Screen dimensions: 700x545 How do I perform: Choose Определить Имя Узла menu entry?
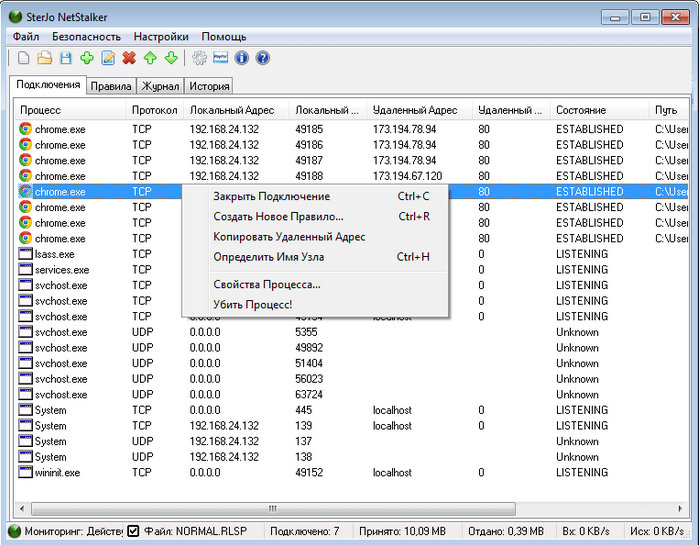pos(315,257)
